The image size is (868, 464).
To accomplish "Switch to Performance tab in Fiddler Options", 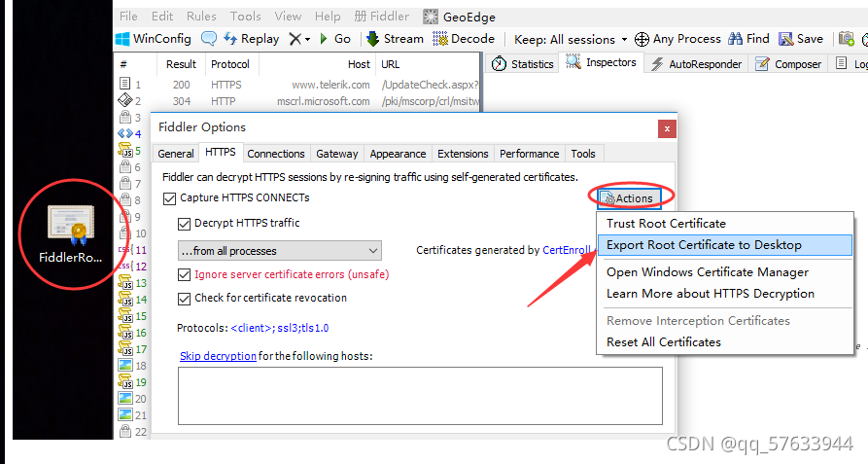I will tap(529, 154).
